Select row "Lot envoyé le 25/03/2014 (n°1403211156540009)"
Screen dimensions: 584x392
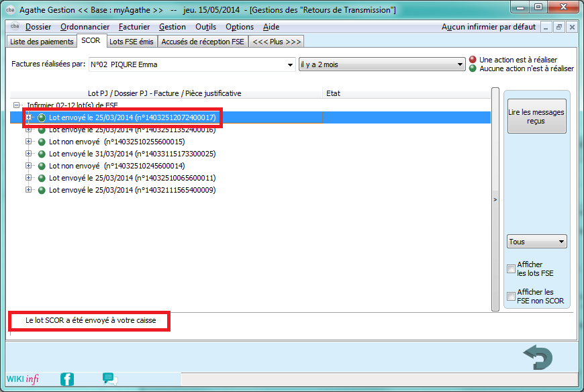(132, 190)
